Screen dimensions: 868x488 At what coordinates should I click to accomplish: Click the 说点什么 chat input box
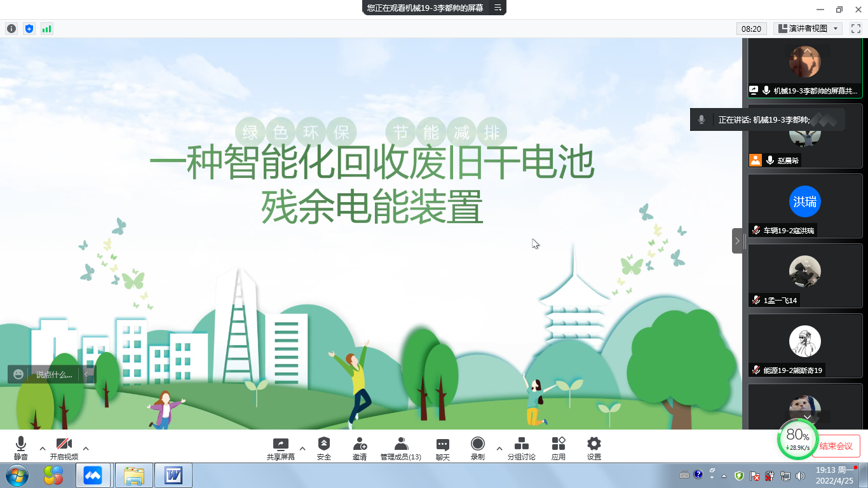[53, 375]
